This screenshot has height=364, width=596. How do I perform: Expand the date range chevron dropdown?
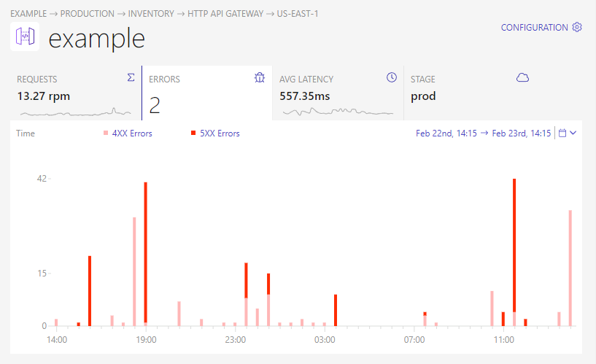[573, 133]
